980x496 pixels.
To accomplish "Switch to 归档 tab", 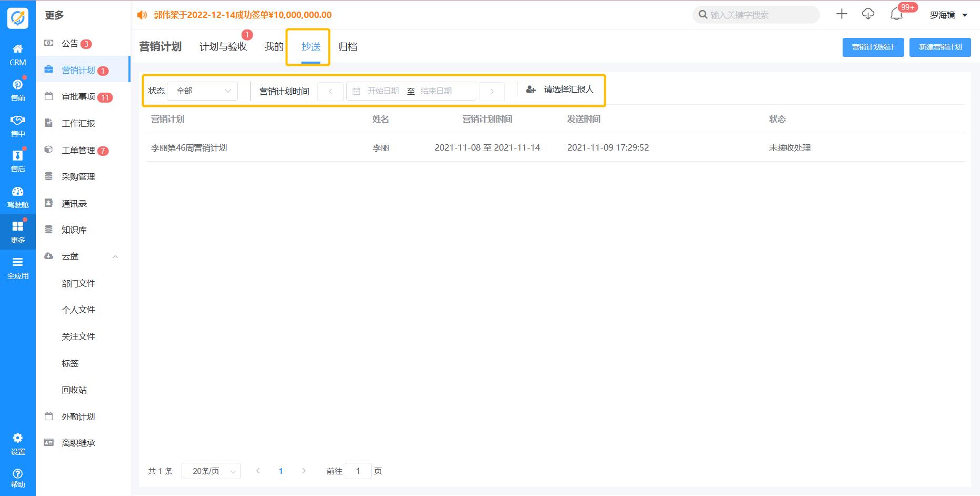I will (348, 47).
